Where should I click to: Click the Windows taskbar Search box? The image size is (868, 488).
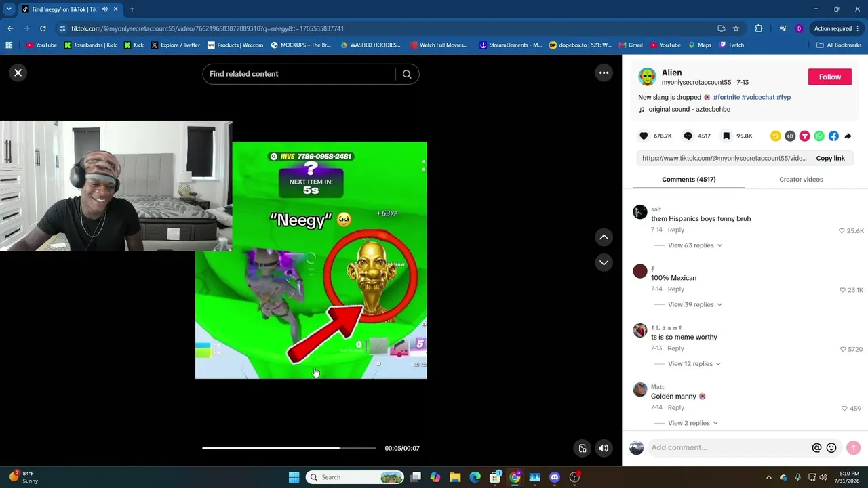[356, 477]
